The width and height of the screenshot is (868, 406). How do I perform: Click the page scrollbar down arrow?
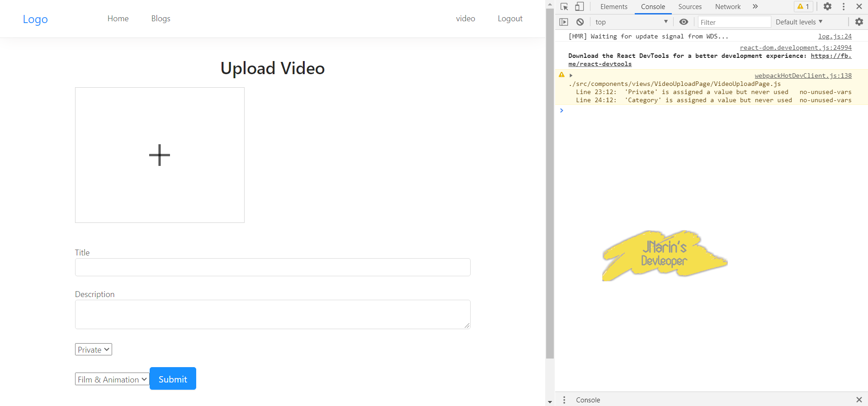pos(550,401)
